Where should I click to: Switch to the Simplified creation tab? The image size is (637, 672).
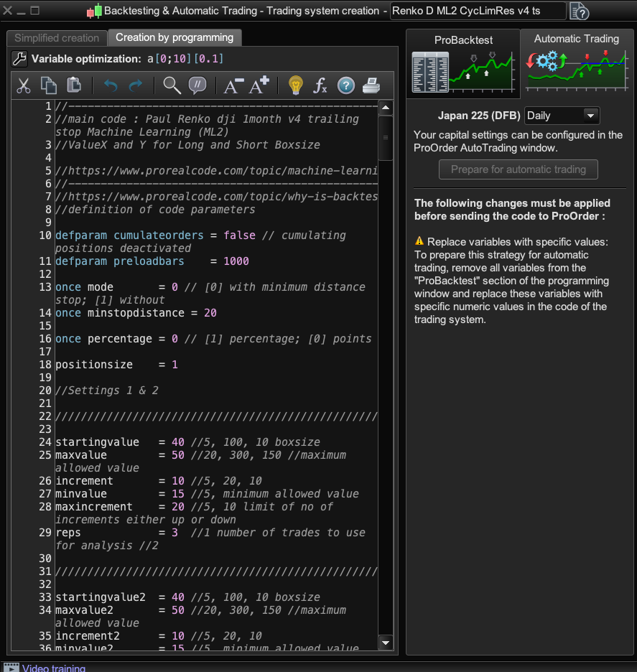[x=57, y=38]
